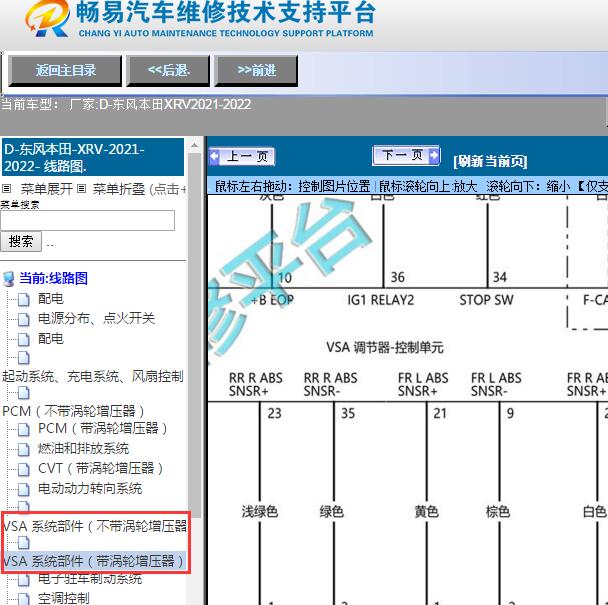Image resolution: width=608 pixels, height=605 pixels.
Task: Click pin number 35 in diagram
Action: point(348,413)
